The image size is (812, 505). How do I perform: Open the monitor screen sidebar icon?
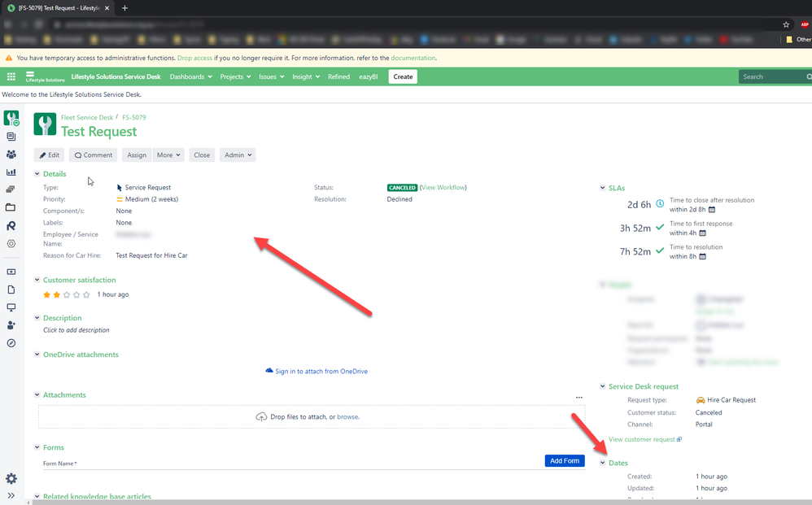tap(11, 307)
